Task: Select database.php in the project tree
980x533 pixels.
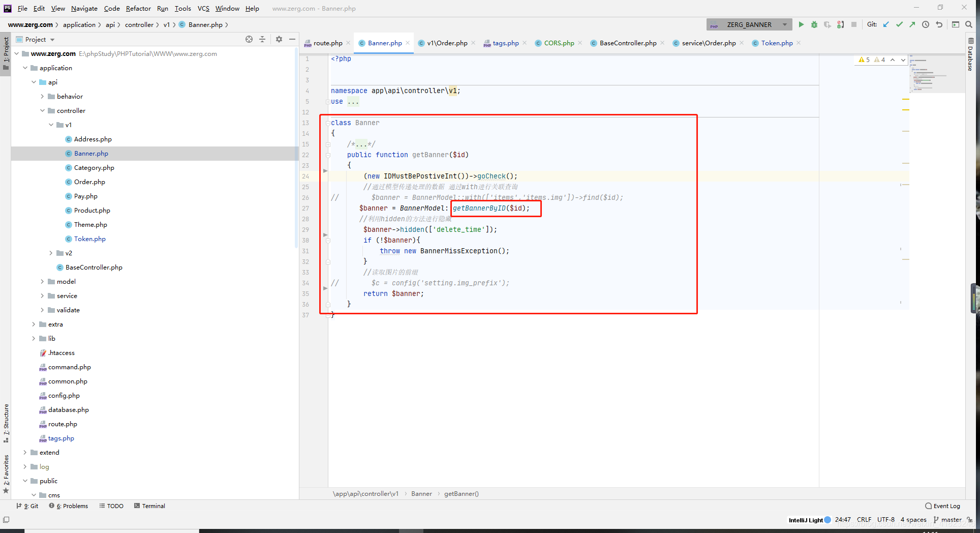Action: point(68,410)
